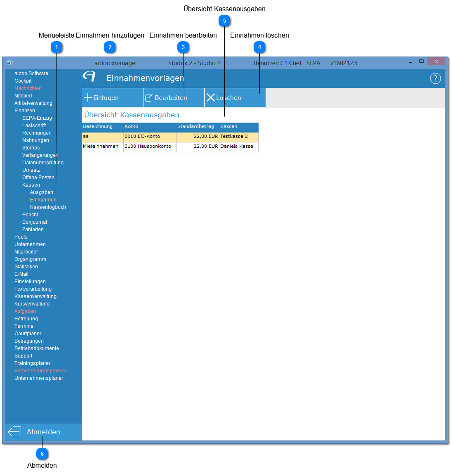452x476 pixels.
Task: Open the help question mark icon
Action: click(x=435, y=78)
